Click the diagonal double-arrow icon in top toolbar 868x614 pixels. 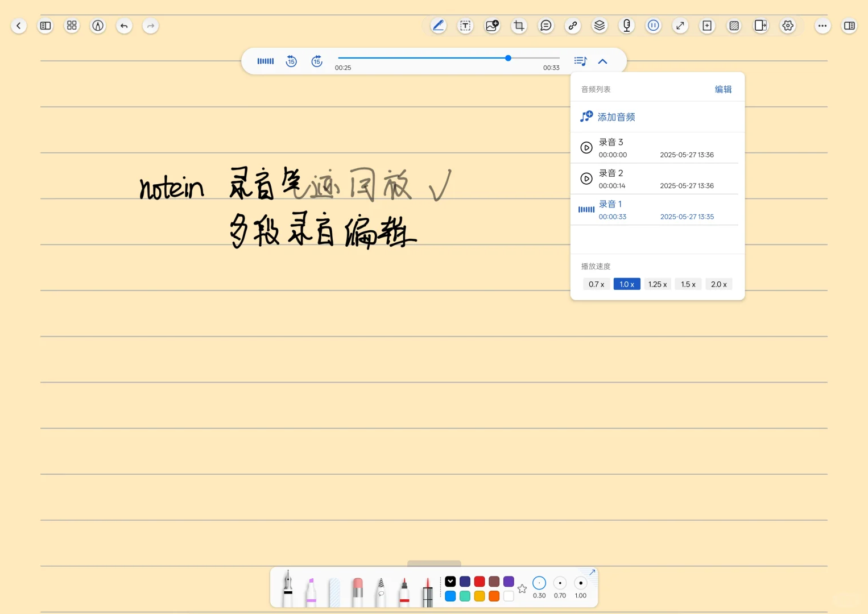coord(680,26)
